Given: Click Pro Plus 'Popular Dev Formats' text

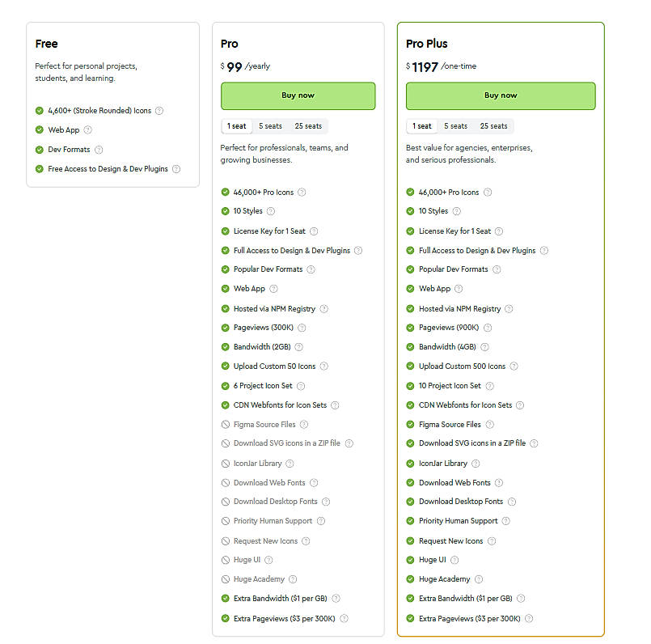Looking at the screenshot, I should point(454,269).
